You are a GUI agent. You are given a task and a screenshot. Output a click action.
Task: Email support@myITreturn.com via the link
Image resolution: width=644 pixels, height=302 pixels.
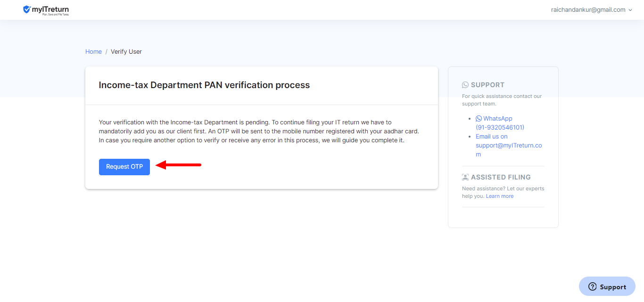tap(509, 146)
